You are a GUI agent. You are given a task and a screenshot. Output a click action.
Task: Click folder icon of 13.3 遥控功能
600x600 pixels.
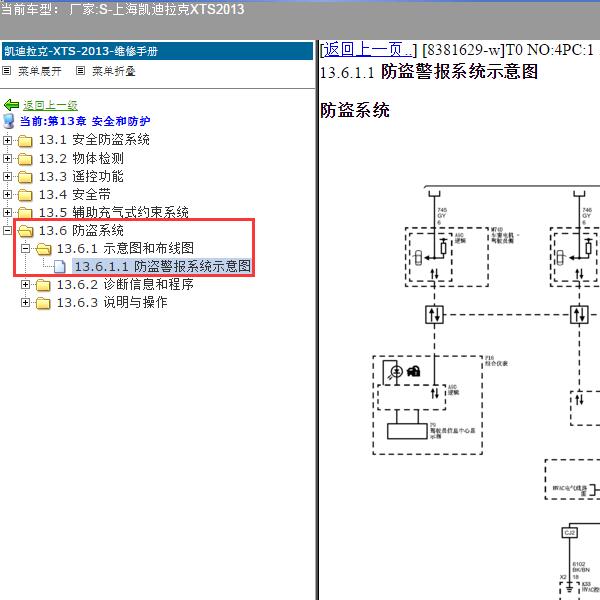coord(25,176)
